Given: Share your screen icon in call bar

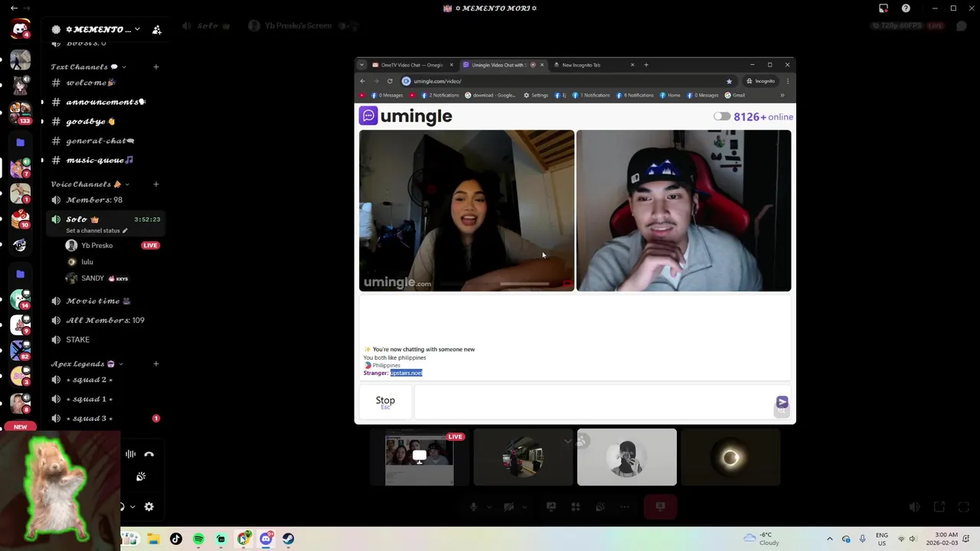Looking at the screenshot, I should pyautogui.click(x=550, y=507).
